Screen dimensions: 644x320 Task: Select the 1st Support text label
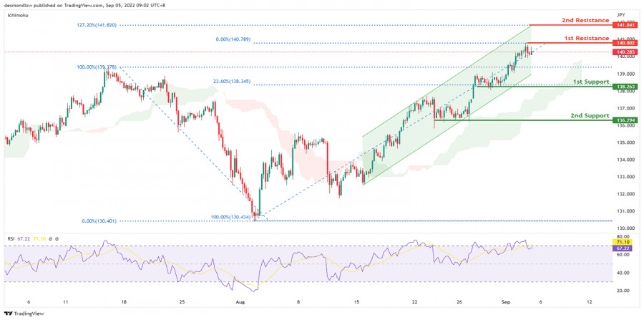[590, 82]
